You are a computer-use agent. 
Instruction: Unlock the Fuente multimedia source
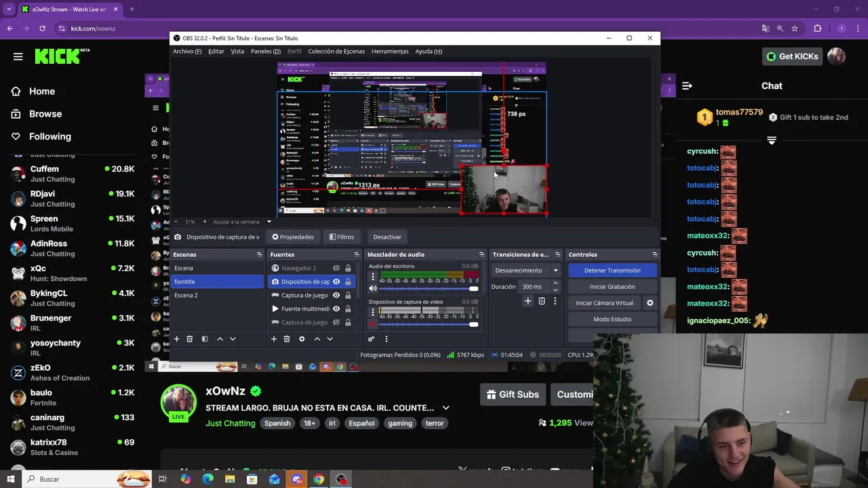pyautogui.click(x=348, y=308)
